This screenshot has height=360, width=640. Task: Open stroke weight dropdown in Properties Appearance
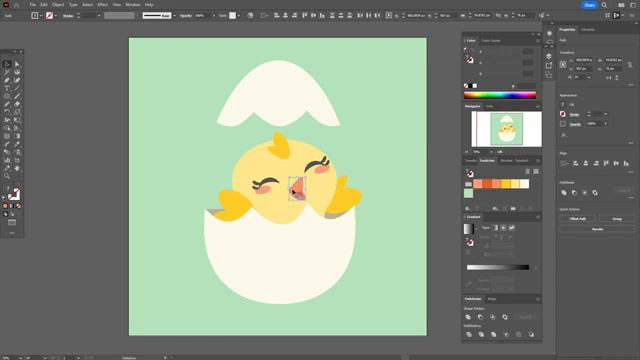[606, 114]
